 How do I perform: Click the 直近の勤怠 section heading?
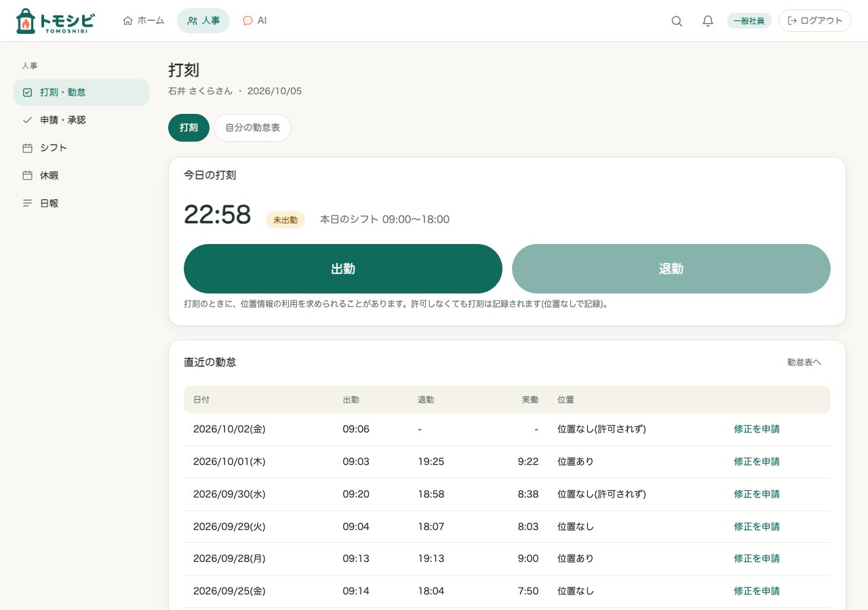[x=210, y=363]
